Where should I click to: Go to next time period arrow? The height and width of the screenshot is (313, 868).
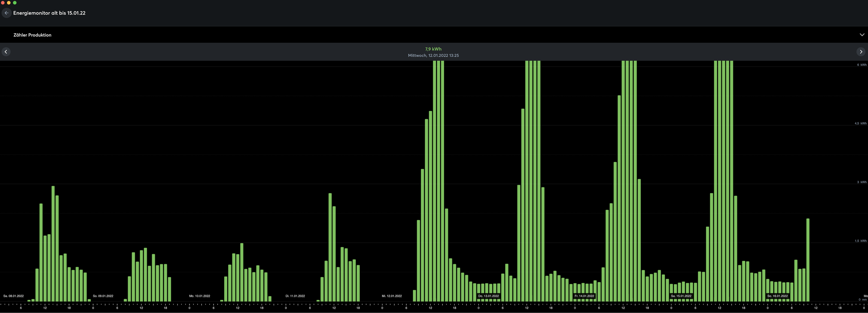click(861, 52)
